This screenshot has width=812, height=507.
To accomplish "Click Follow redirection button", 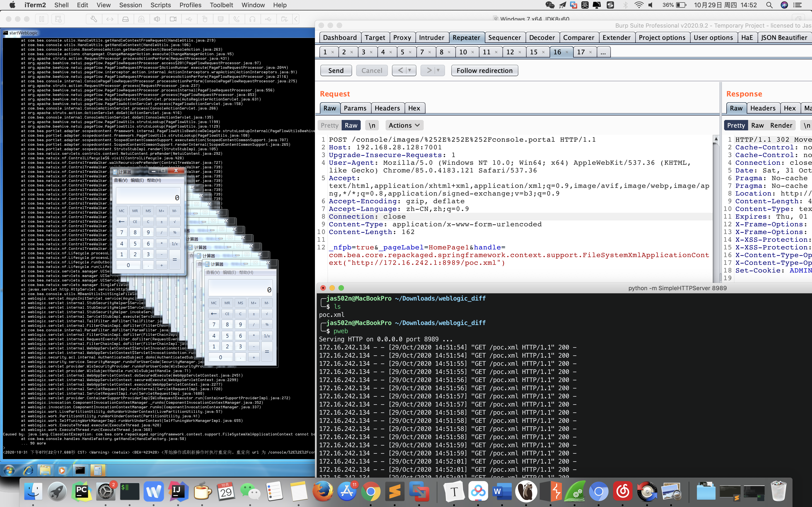I will (484, 70).
